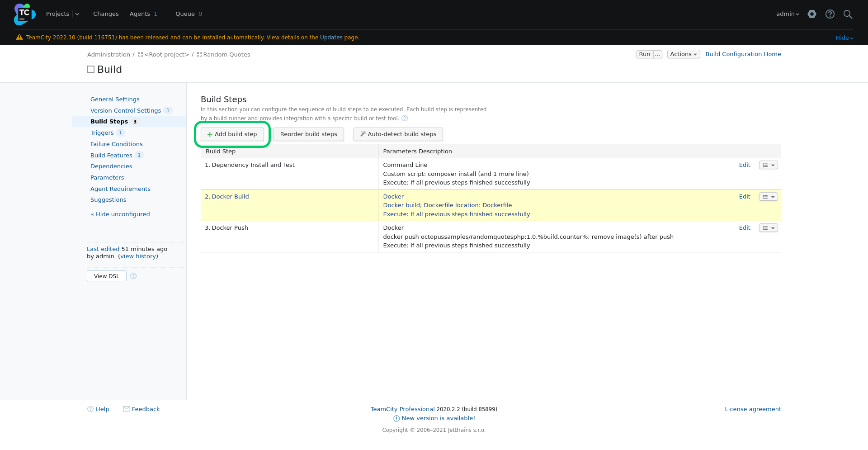
Task: Click help icon after build steps description
Action: point(405,118)
